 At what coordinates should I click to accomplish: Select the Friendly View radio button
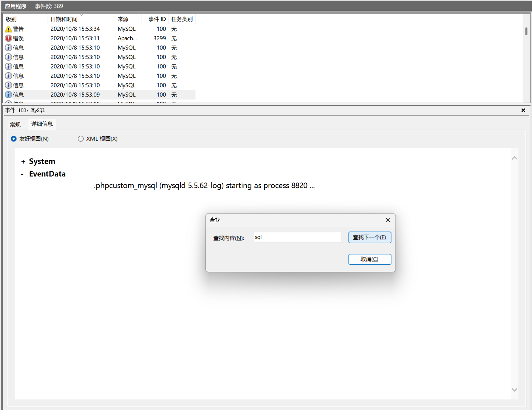pyautogui.click(x=14, y=139)
